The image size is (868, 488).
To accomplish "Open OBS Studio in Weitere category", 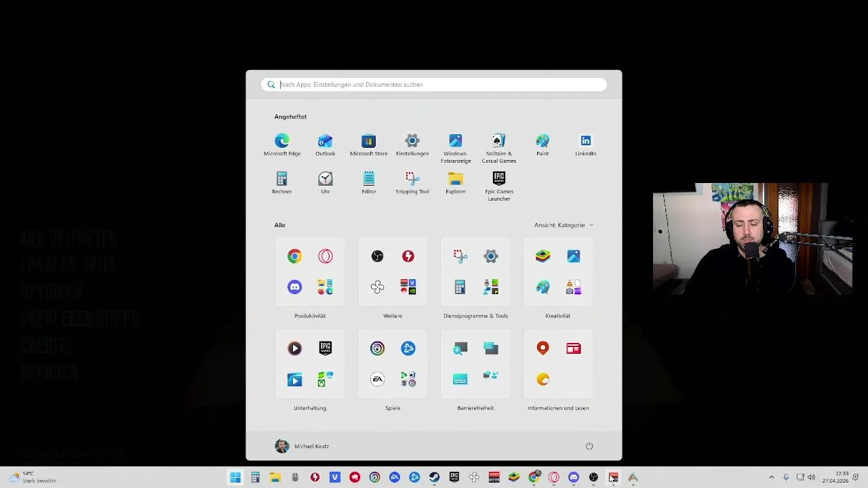I will [x=377, y=256].
